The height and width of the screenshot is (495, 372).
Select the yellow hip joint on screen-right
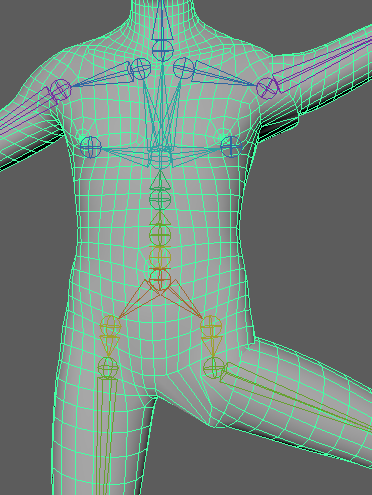(x=211, y=326)
